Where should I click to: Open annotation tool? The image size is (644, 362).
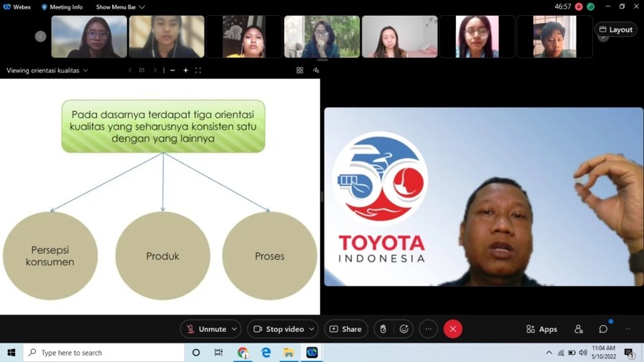316,70
